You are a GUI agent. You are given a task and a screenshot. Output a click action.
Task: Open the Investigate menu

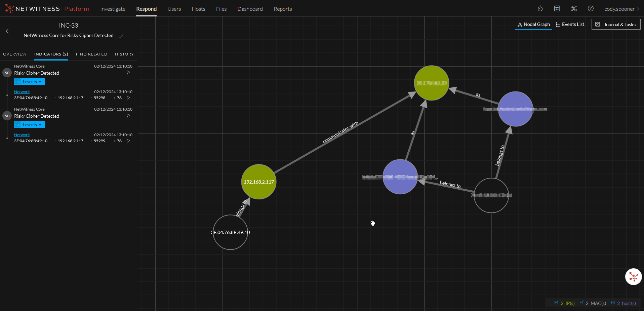click(113, 9)
